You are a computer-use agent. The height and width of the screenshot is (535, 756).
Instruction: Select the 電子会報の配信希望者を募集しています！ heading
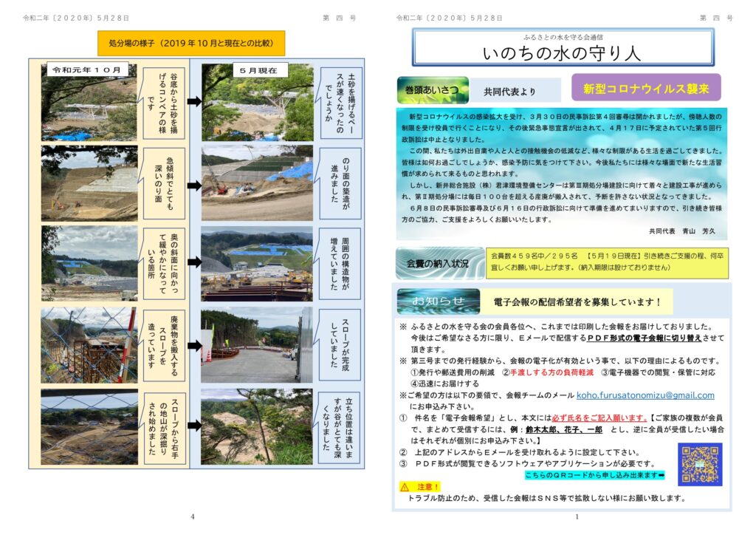577,302
